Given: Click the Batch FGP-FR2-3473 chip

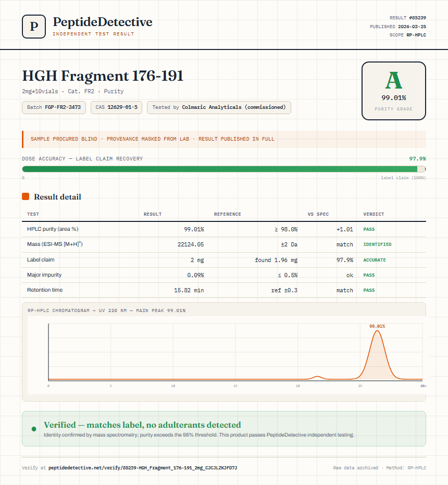Looking at the screenshot, I should tap(54, 107).
